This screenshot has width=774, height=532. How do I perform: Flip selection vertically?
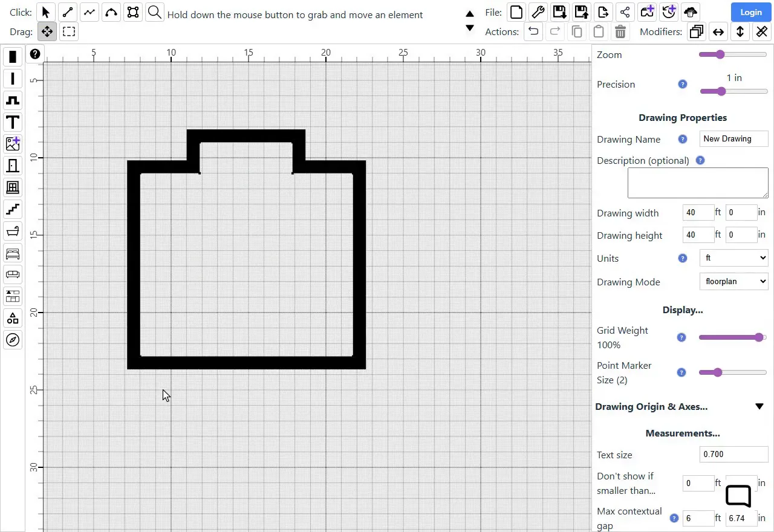coord(740,31)
